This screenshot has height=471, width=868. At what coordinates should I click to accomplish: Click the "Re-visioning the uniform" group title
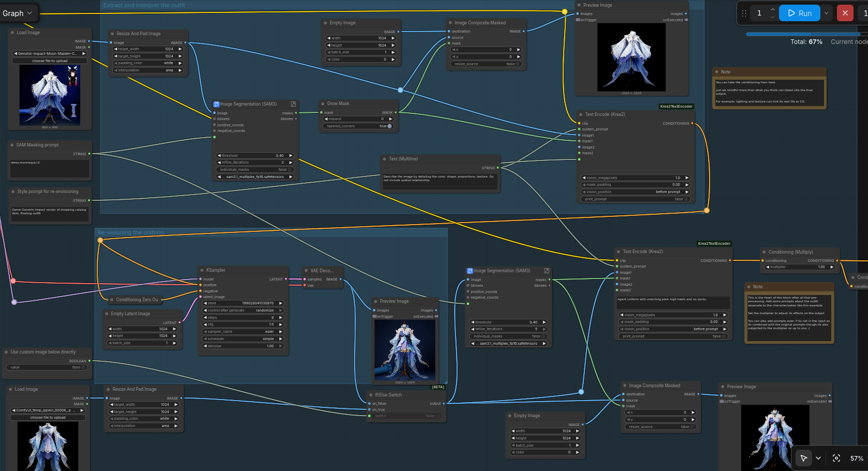(131, 233)
